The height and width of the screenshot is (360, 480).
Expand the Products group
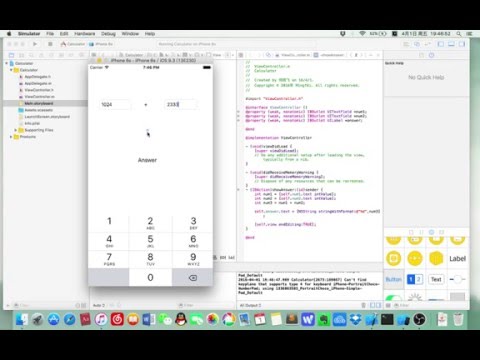click(x=11, y=137)
